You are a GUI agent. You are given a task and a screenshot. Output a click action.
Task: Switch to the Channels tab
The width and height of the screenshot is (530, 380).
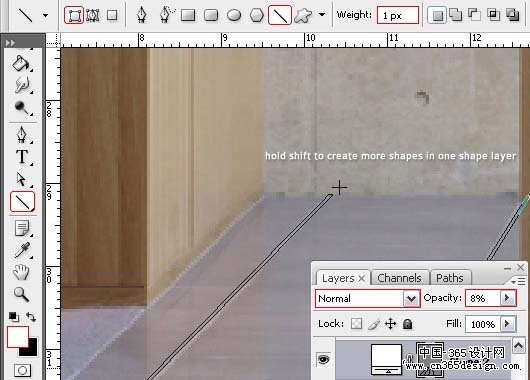[x=399, y=278]
